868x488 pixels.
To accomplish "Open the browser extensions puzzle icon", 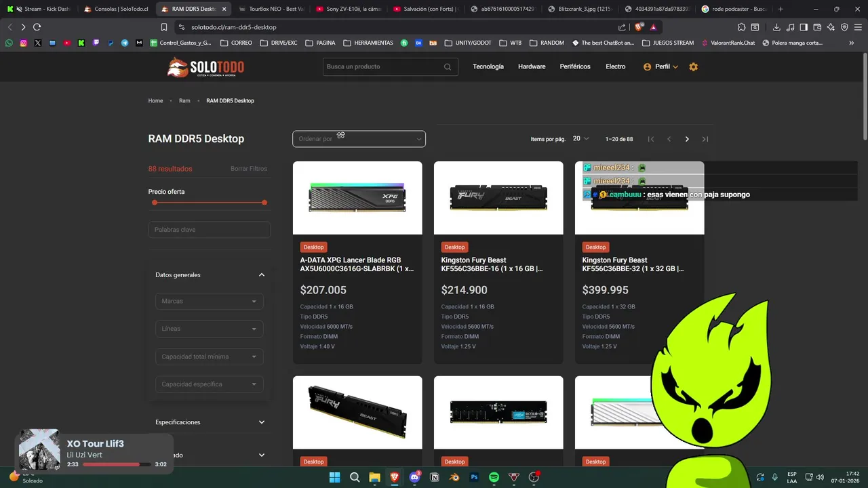I will point(741,27).
